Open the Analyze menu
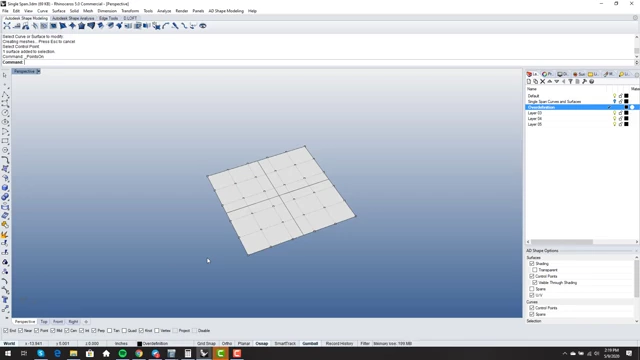The image size is (640, 360). tap(164, 11)
